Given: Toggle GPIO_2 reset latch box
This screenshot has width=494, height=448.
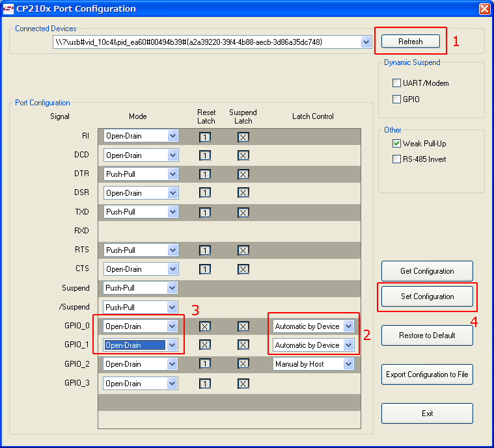Looking at the screenshot, I should pyautogui.click(x=205, y=363).
